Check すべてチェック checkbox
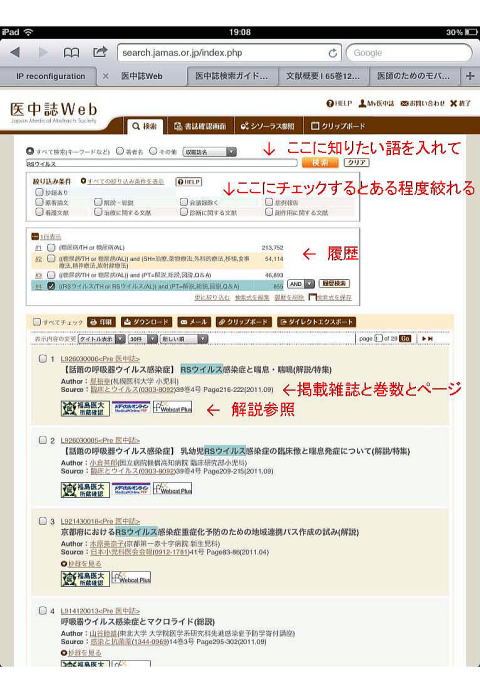The width and height of the screenshot is (480, 693). click(x=37, y=322)
